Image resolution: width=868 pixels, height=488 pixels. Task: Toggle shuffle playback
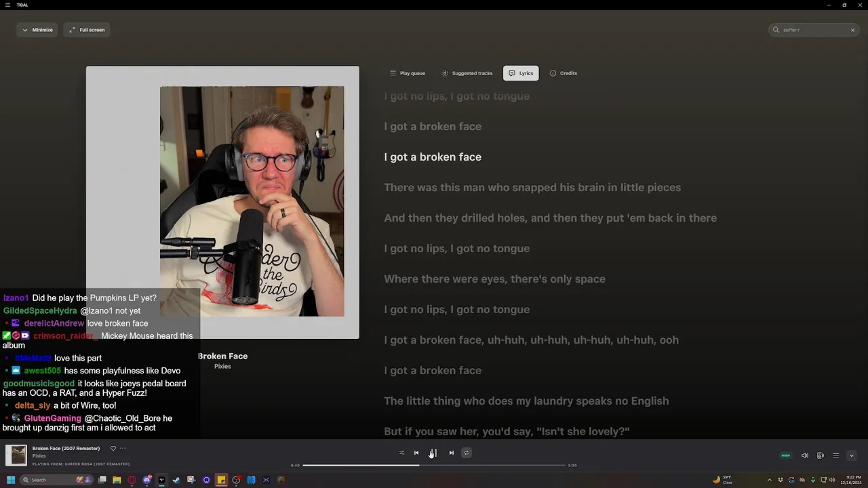click(401, 453)
